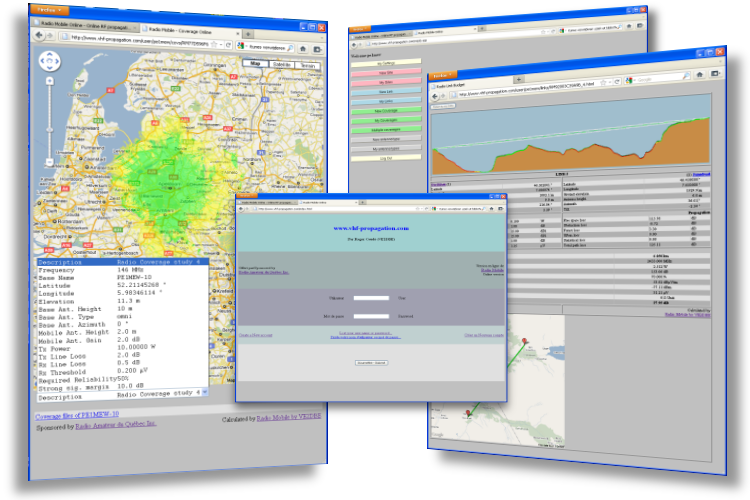Click the Soumettre - Submit button
This screenshot has width=750, height=500.
372,363
